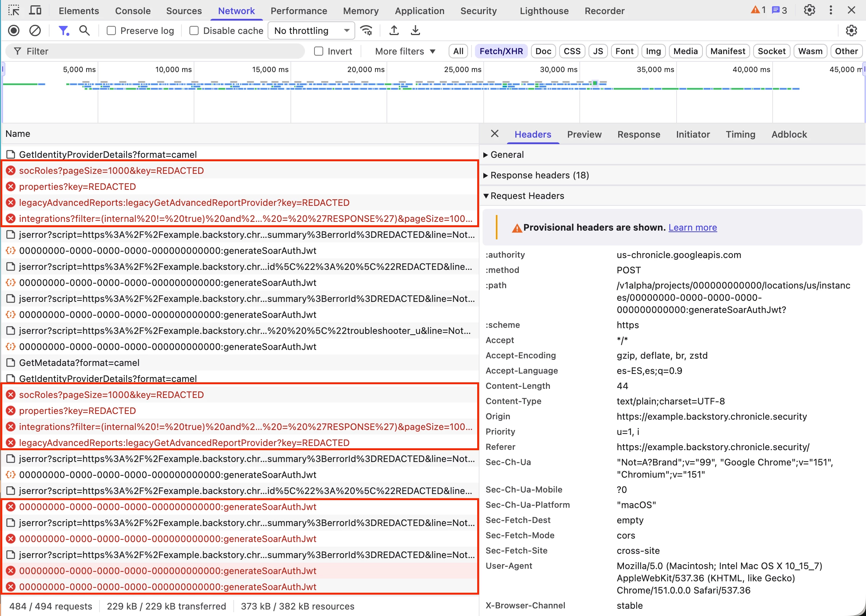Select the GetMetadata?format=camel request
The width and height of the screenshot is (866, 616).
tap(240, 363)
